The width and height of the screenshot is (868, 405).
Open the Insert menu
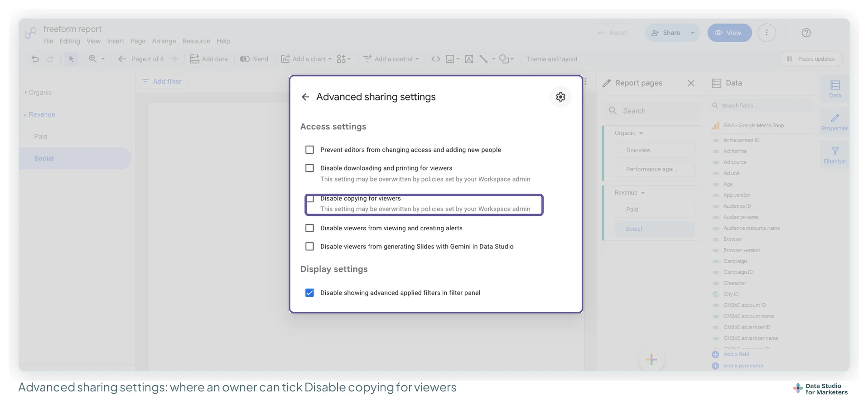(116, 41)
